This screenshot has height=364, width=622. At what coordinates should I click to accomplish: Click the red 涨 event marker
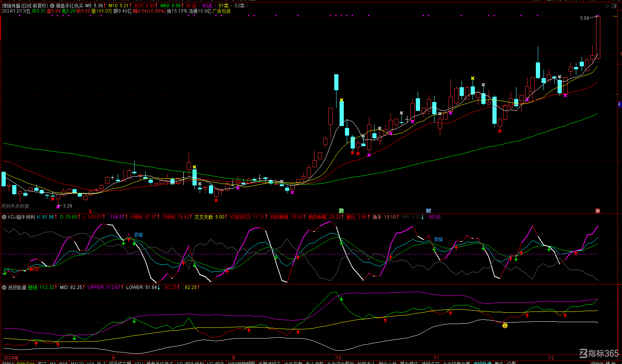pyautogui.click(x=598, y=211)
